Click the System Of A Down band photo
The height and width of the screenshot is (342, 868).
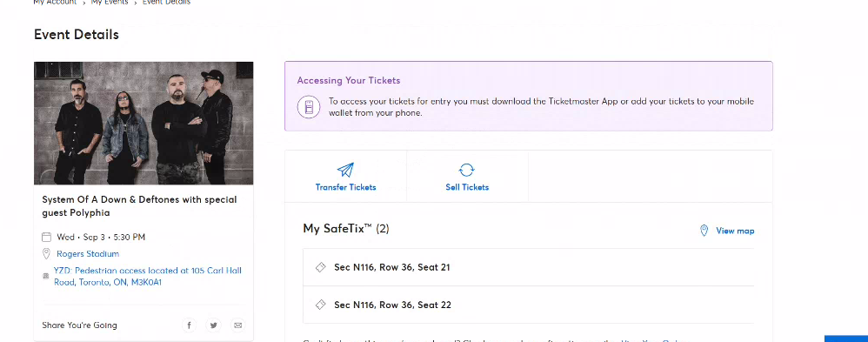pyautogui.click(x=144, y=123)
